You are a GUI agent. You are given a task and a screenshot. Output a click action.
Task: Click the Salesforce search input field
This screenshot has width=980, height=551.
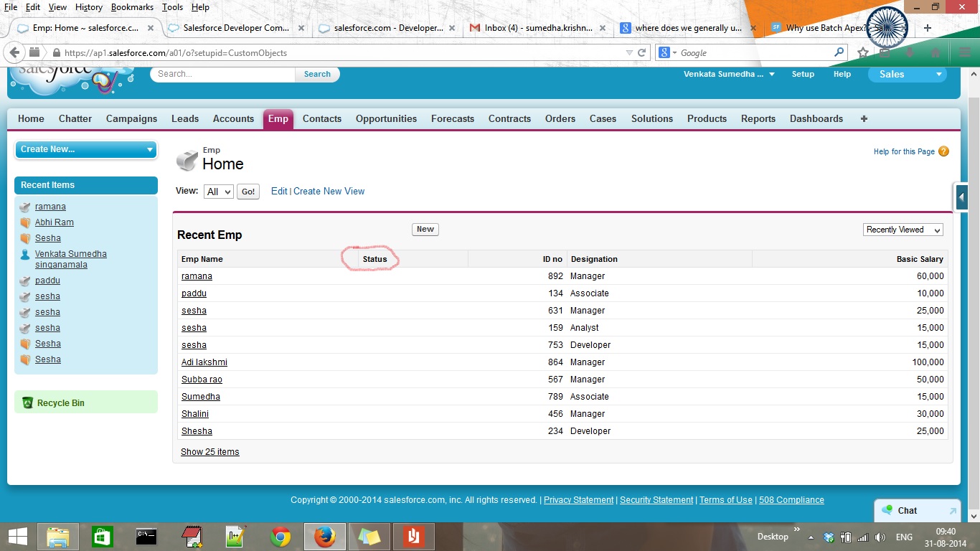point(222,74)
